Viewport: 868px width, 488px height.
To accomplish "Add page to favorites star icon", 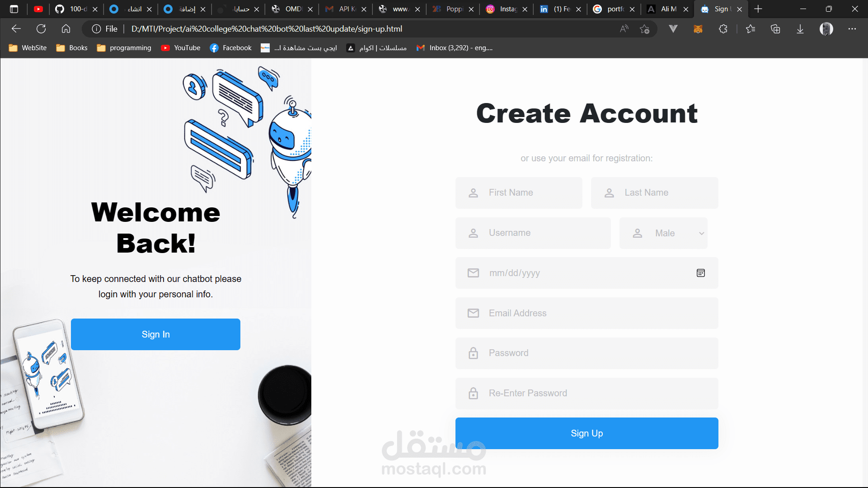I will pos(645,29).
